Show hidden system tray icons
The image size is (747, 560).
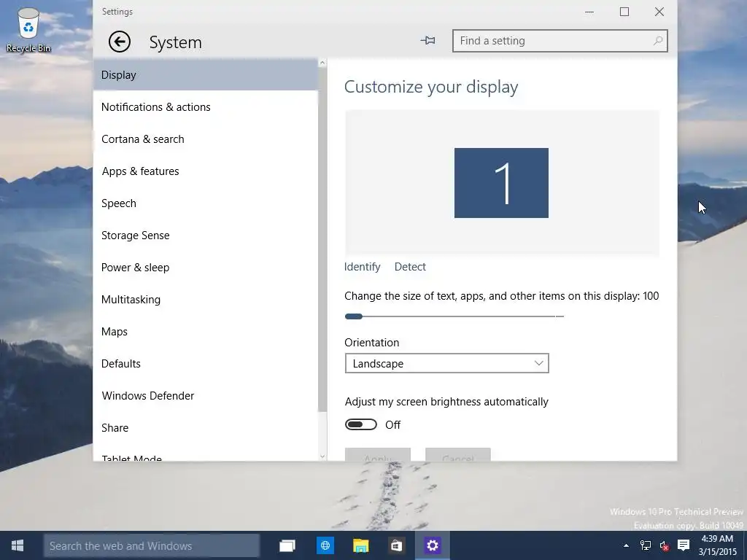(626, 545)
